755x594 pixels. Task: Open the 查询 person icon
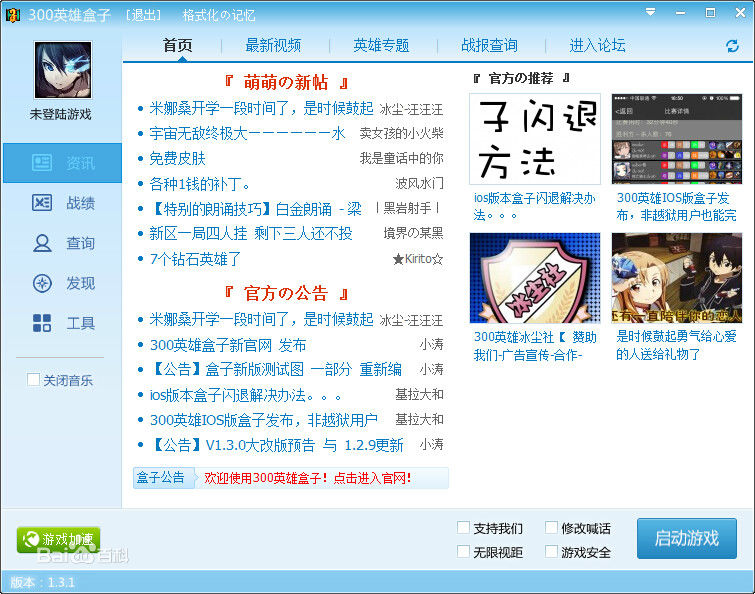[42, 243]
